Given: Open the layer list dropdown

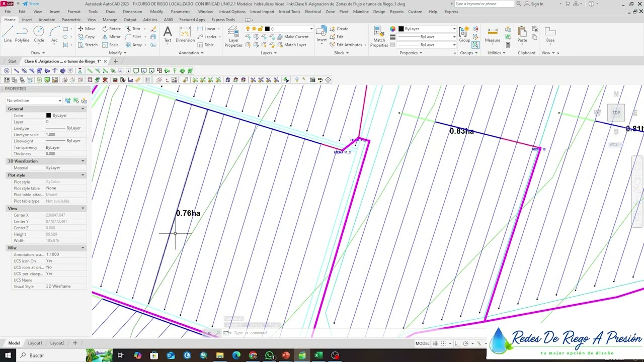Looking at the screenshot, I should (311, 29).
